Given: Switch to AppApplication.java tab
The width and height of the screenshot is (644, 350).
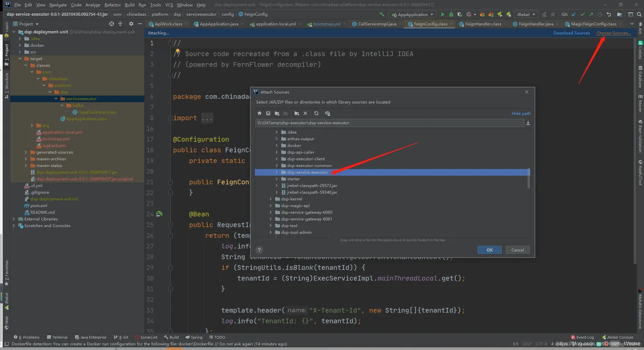Looking at the screenshot, I should click(x=219, y=23).
